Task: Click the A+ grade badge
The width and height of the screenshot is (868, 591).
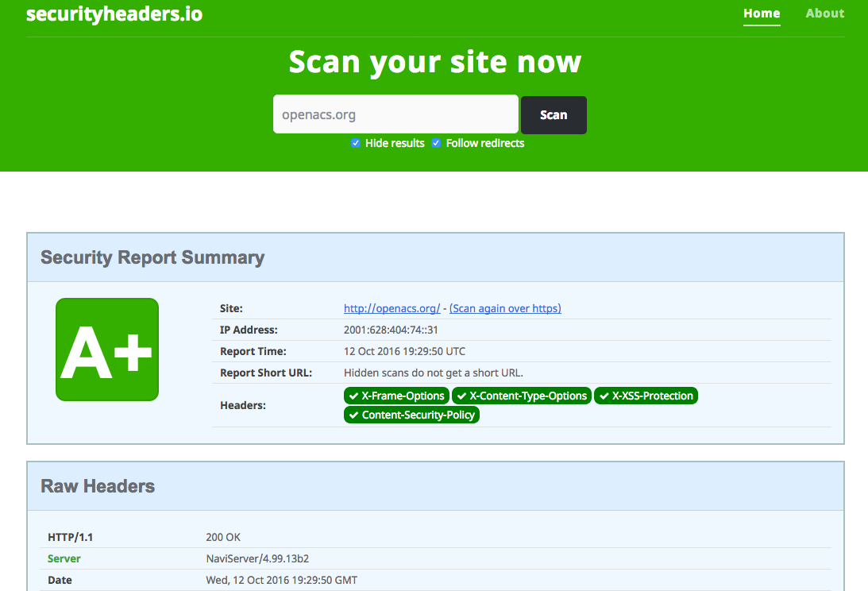Action: tap(107, 350)
